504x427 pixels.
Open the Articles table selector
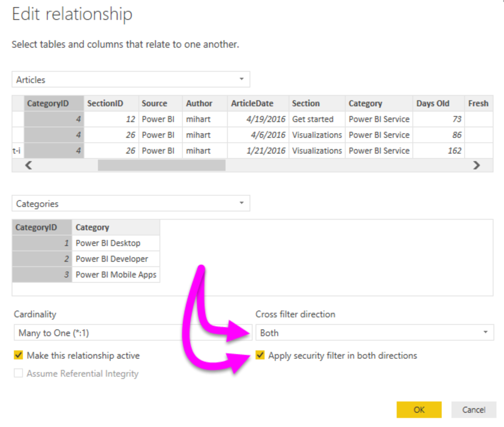tap(130, 79)
